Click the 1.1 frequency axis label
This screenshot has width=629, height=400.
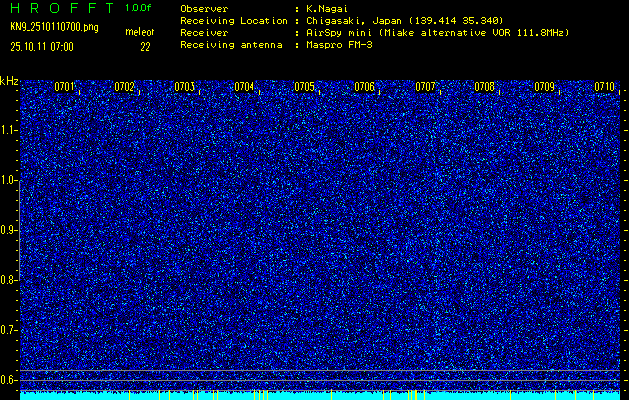point(9,129)
